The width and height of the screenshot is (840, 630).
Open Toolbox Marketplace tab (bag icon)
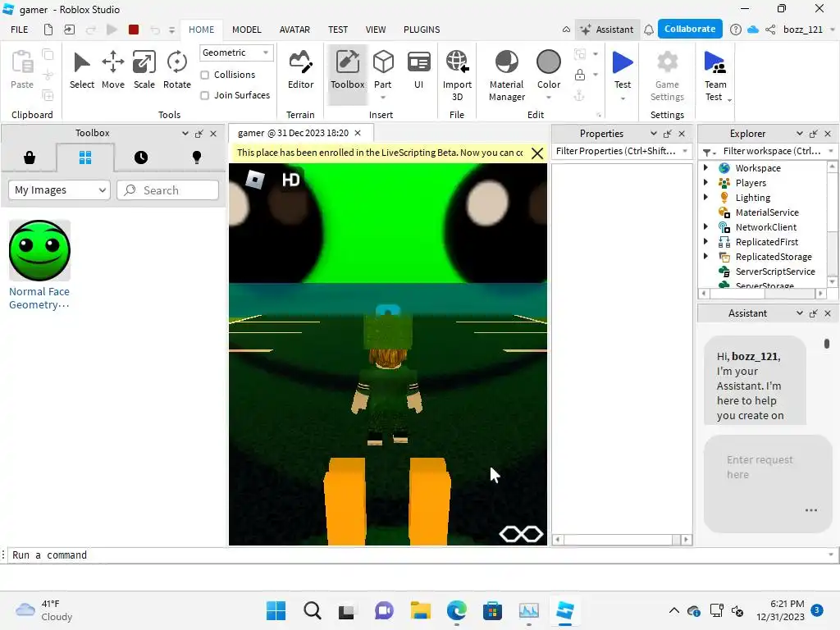30,157
